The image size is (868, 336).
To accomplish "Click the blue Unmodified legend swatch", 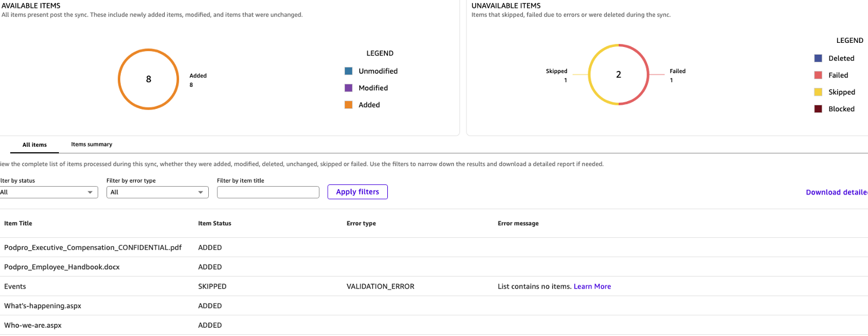I will pyautogui.click(x=349, y=71).
